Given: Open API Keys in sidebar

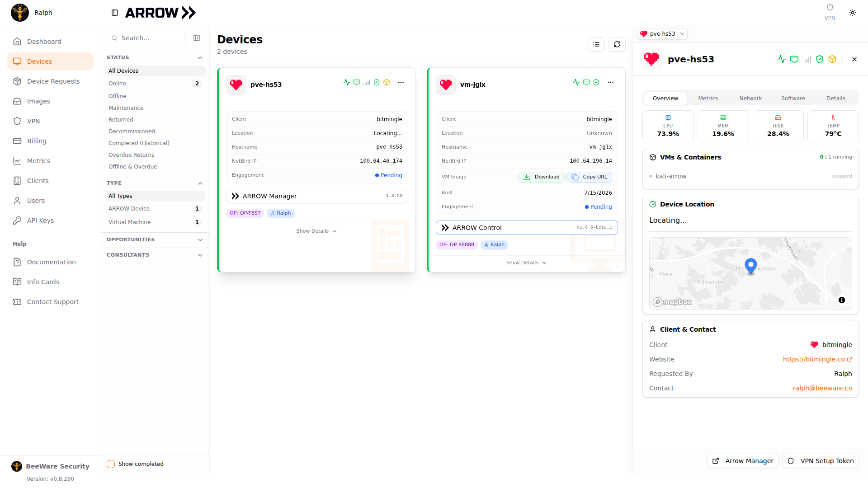Looking at the screenshot, I should tap(51, 221).
